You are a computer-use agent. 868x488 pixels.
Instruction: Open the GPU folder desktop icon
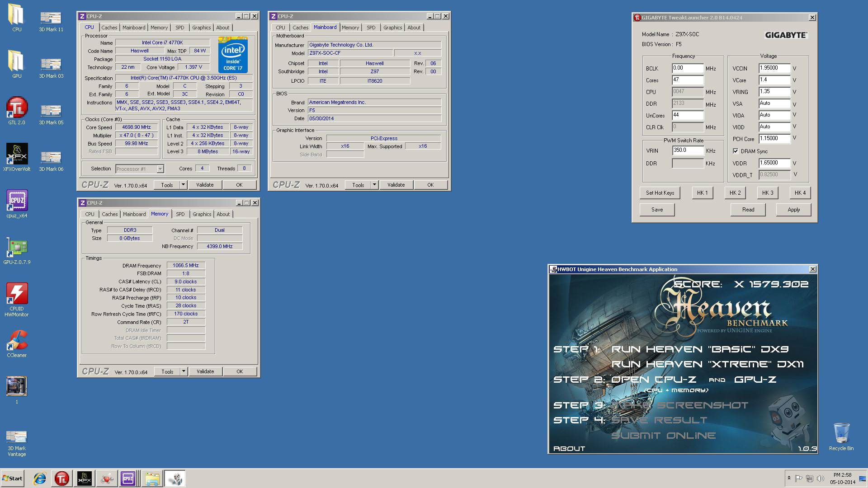tap(16, 65)
